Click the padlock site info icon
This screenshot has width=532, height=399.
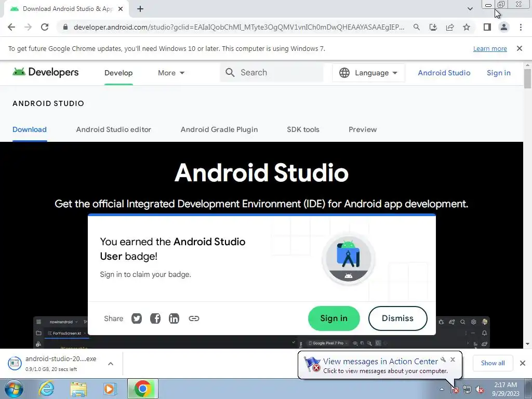(65, 27)
